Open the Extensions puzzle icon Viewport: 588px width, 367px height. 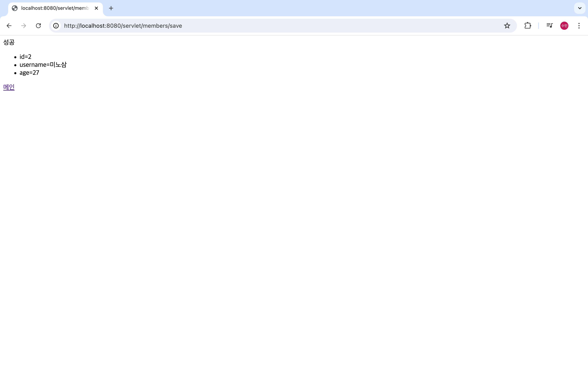[528, 26]
